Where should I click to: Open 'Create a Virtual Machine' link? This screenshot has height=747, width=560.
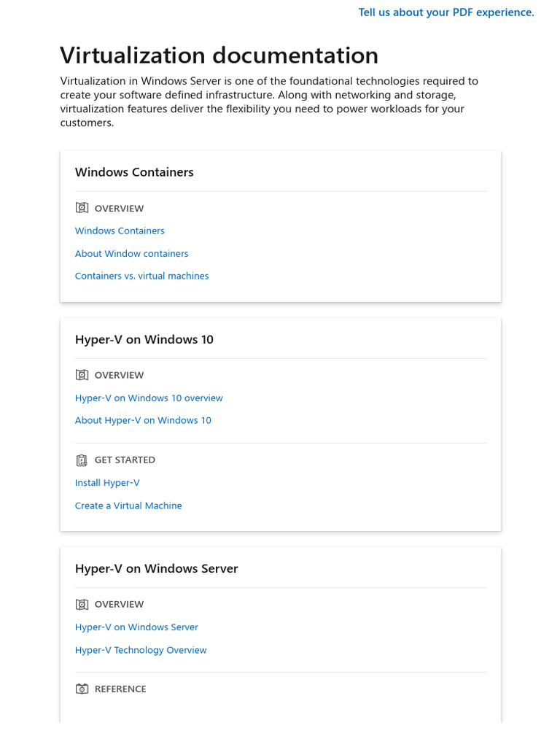click(128, 506)
